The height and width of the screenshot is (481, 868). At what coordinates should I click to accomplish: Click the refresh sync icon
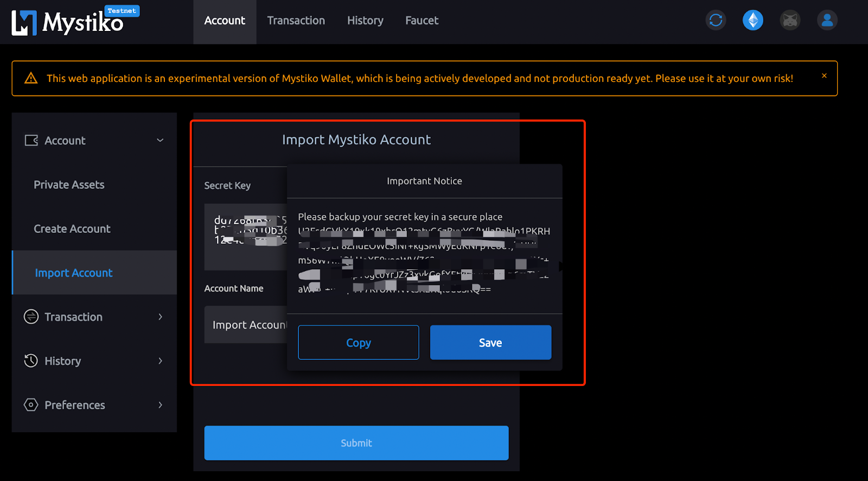click(716, 21)
